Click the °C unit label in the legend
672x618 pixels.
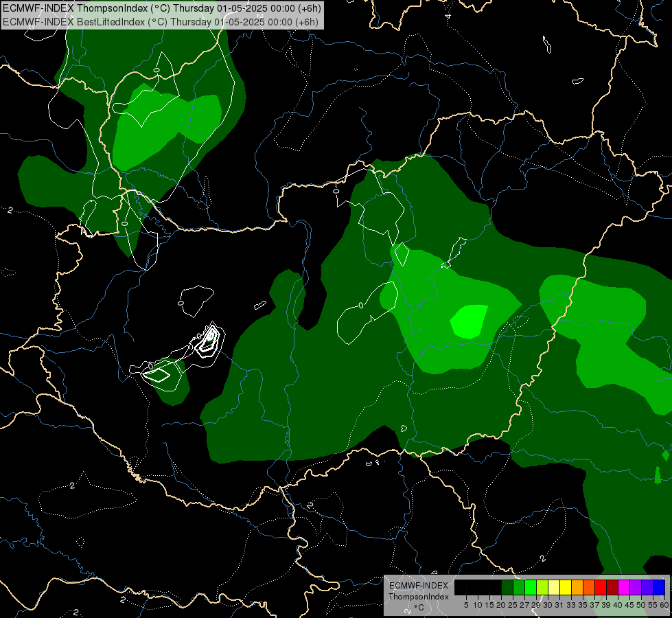[419, 608]
